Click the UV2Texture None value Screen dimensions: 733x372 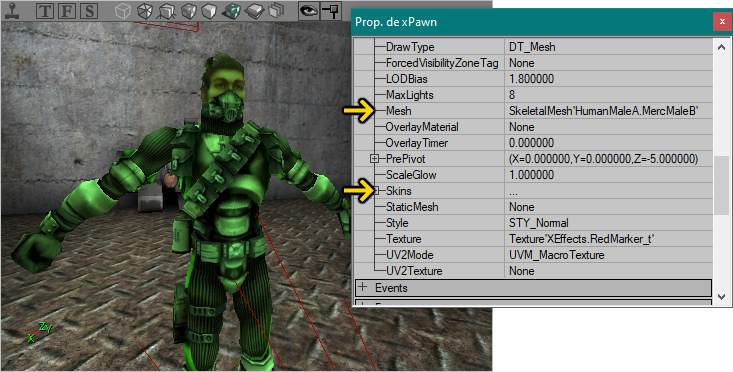pyautogui.click(x=522, y=271)
